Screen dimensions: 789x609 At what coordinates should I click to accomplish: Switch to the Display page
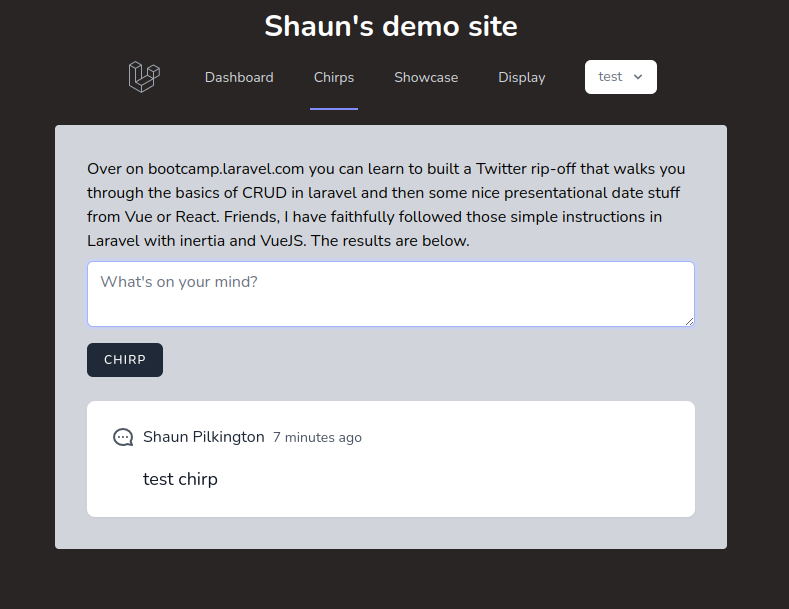click(x=522, y=78)
